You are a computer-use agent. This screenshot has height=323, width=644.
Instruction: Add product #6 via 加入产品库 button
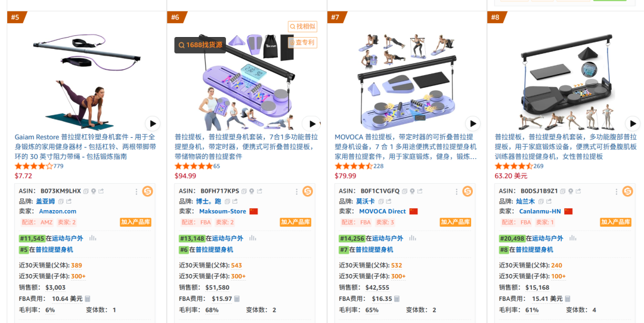295,222
